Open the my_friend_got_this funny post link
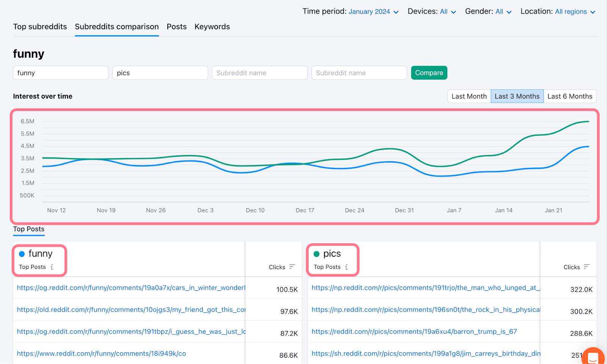607x364 pixels. [131, 310]
